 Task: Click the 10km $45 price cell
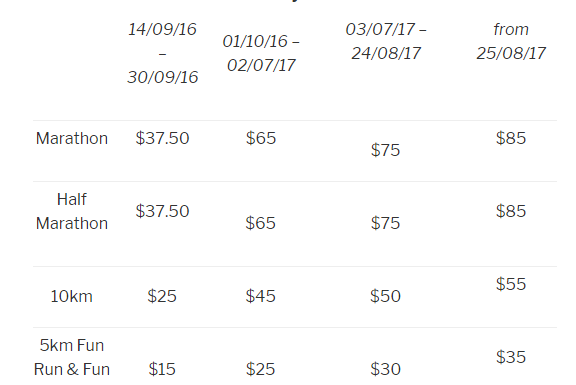(260, 296)
